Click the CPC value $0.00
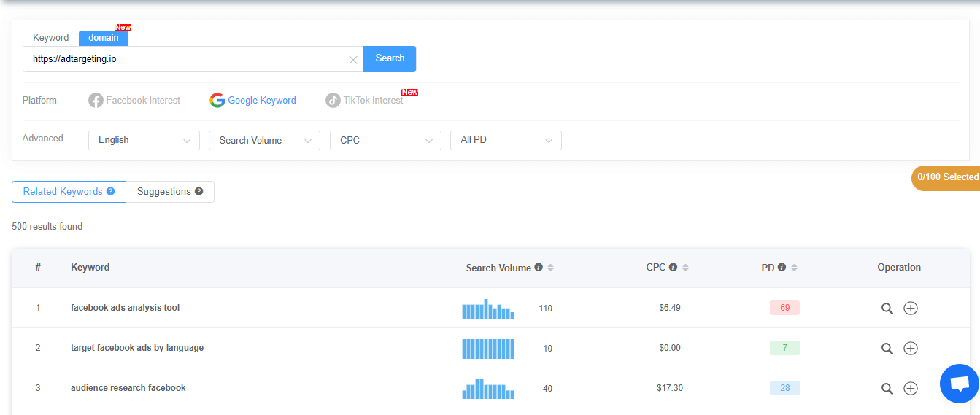Viewport: 980px width, 415px height. pyautogui.click(x=670, y=348)
